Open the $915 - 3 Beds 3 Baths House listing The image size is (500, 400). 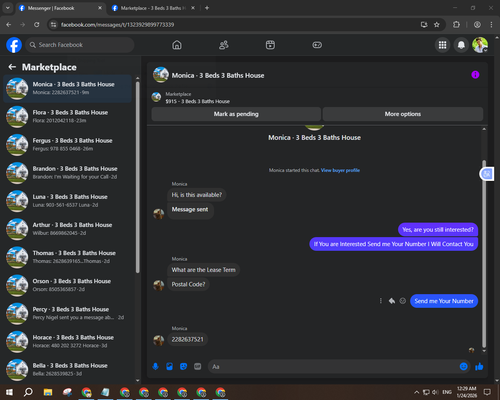point(198,101)
